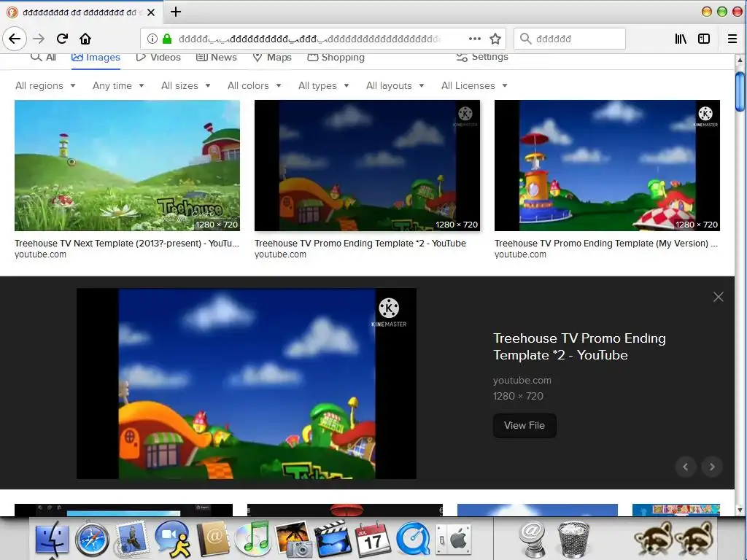The image size is (747, 560).
Task: Close the image preview panel
Action: (x=719, y=297)
